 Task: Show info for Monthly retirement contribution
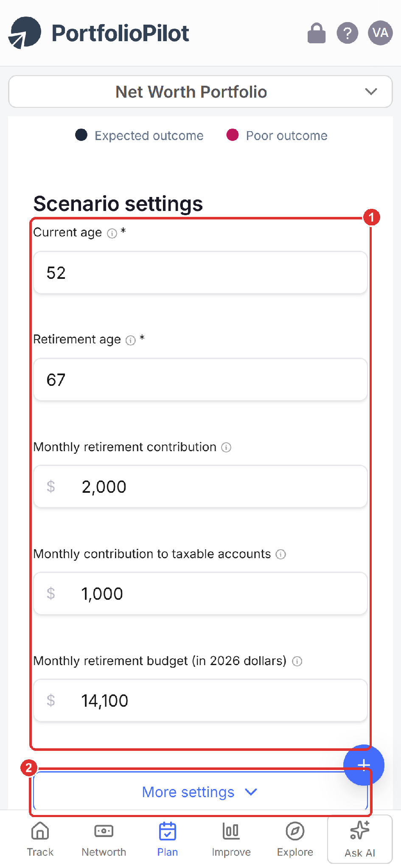[x=227, y=447]
